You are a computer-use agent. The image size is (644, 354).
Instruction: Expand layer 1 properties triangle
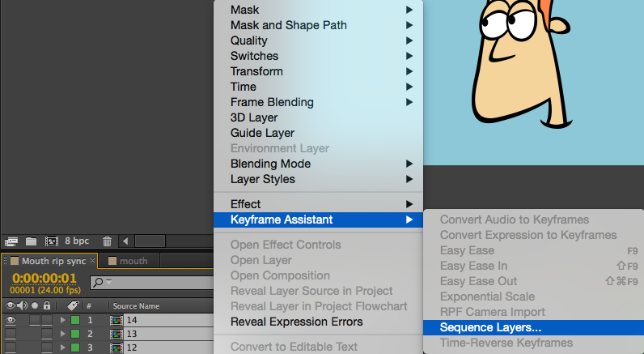[62, 320]
